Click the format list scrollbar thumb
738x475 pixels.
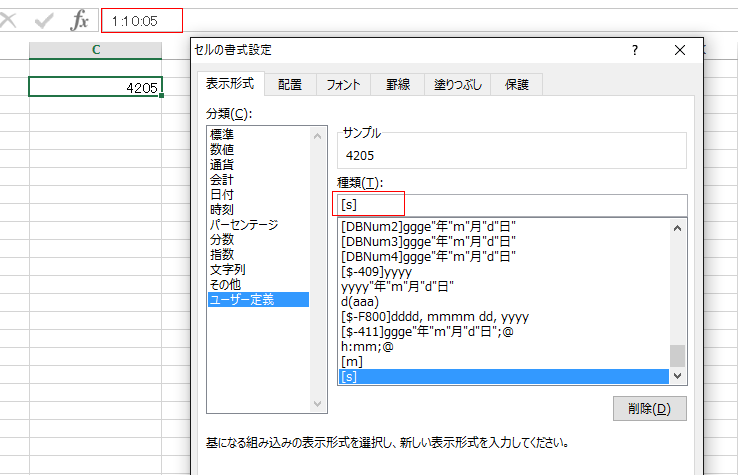tap(677, 356)
